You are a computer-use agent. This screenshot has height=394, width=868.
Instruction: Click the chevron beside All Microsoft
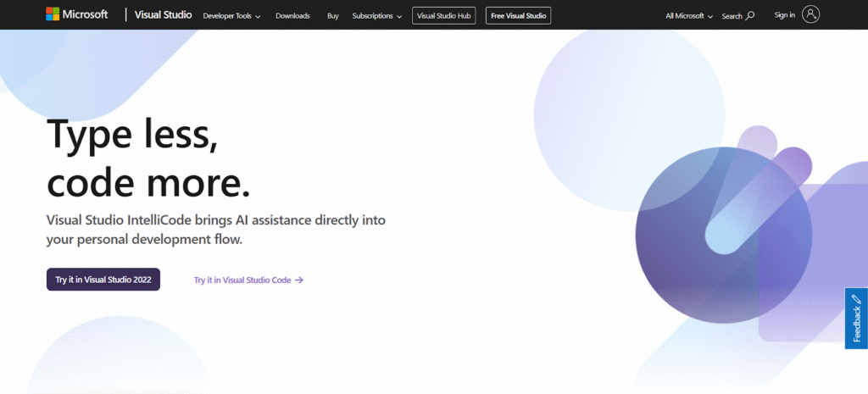click(x=710, y=16)
